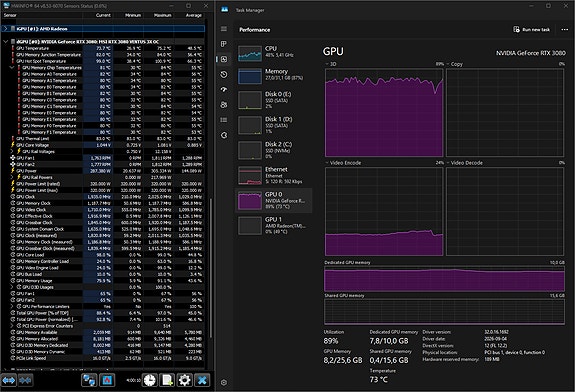Collapse GPU Memory Chip Temperatures subgroup
This screenshot has width=575, height=392.
12,68
